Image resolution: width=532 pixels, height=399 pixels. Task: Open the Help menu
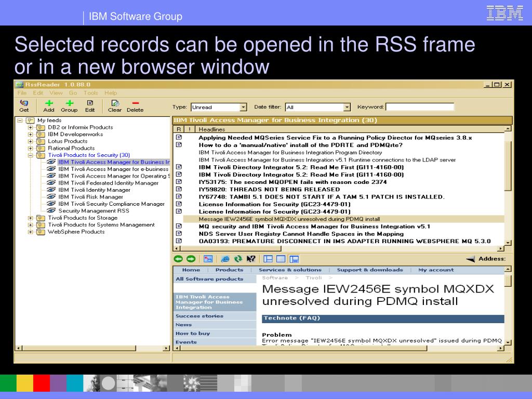[x=111, y=92]
